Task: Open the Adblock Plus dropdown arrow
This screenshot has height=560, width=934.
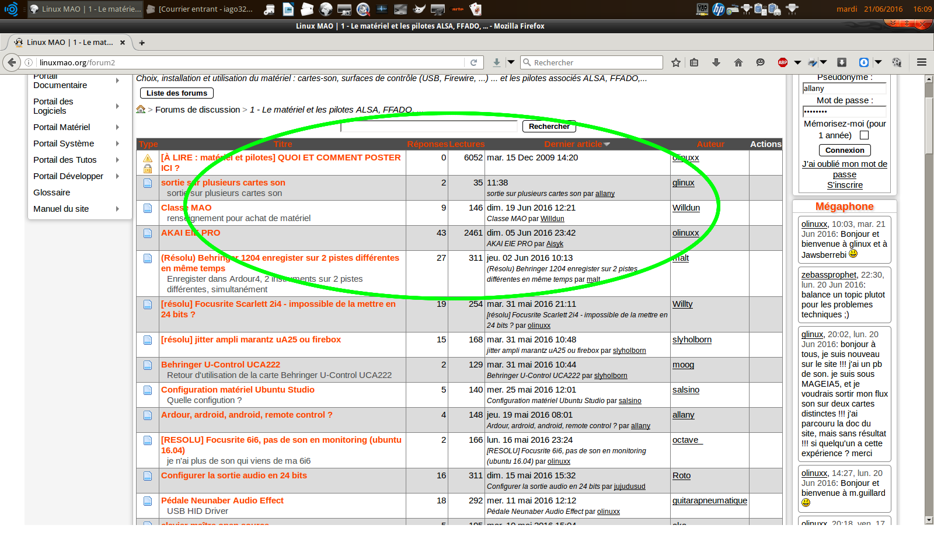Action: [797, 62]
